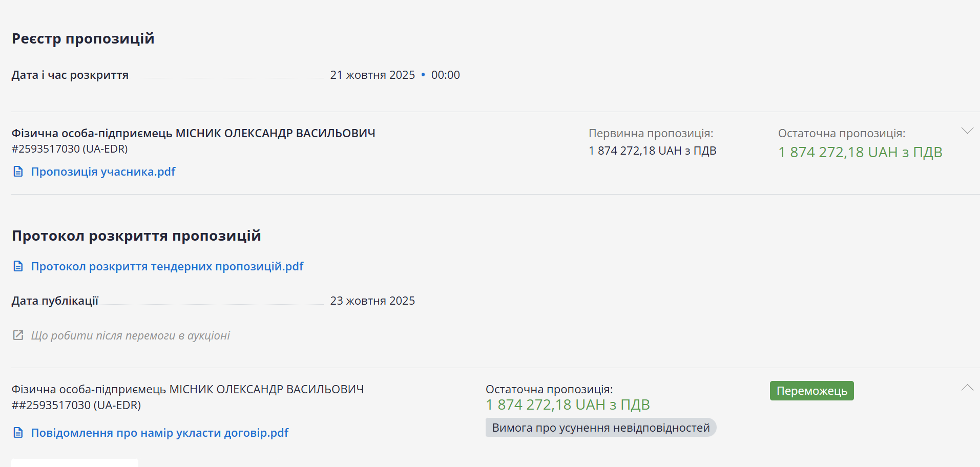Collapse the winner row with the up chevron
980x467 pixels.
[967, 388]
